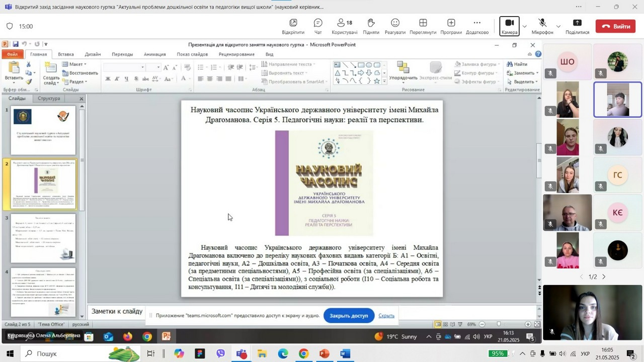Show the Користувачі participants list
The image size is (644, 362).
tap(345, 26)
